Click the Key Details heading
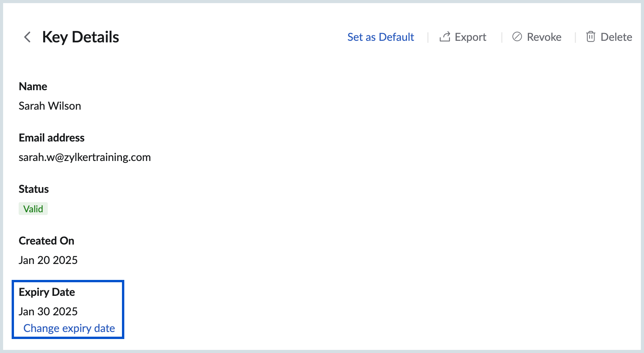Image resolution: width=644 pixels, height=353 pixels. [x=80, y=37]
